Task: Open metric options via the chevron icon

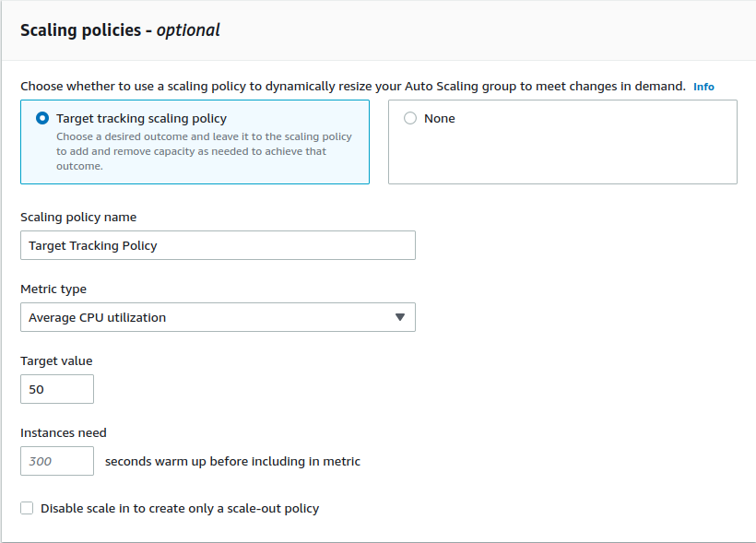Action: pyautogui.click(x=400, y=317)
